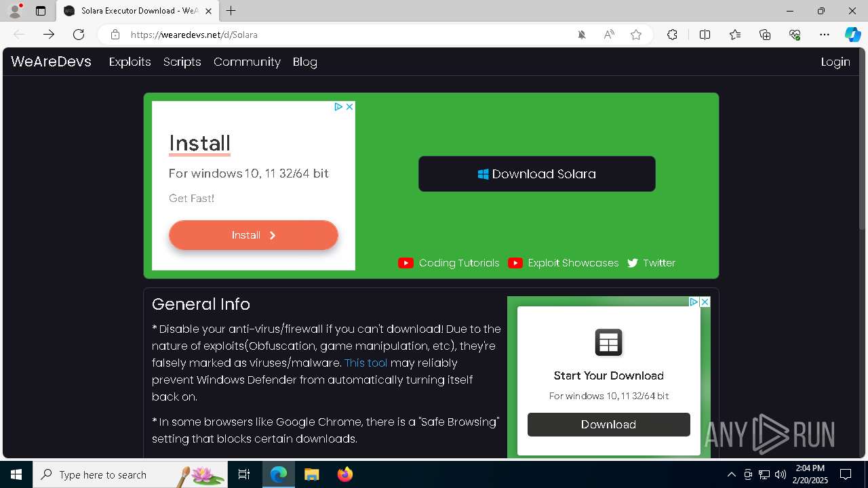Open the browser profile icon
Screen dimensions: 868x488
[15, 11]
